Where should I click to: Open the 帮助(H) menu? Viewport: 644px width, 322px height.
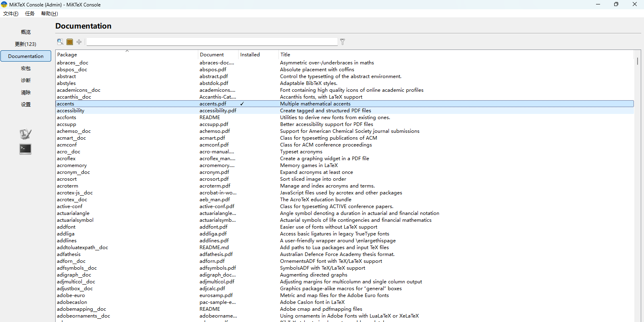tap(50, 14)
